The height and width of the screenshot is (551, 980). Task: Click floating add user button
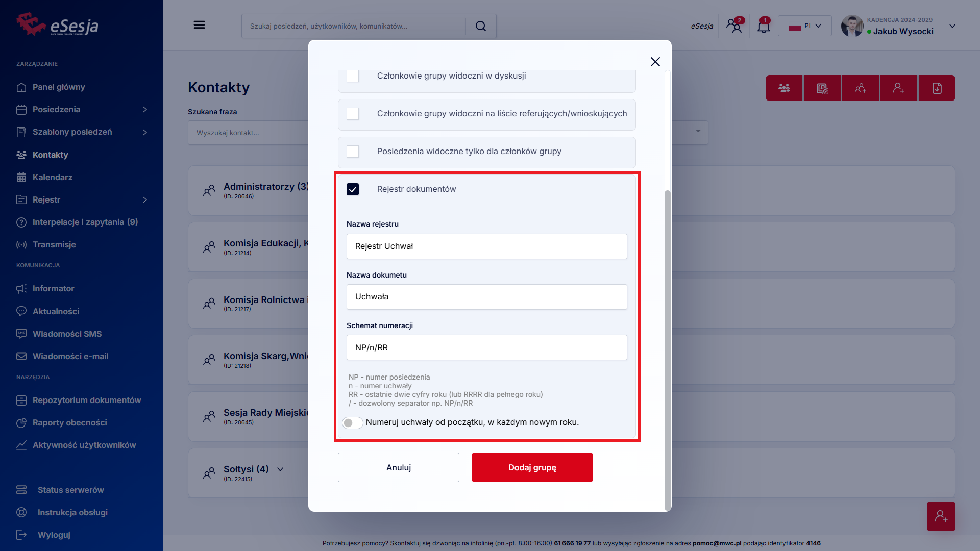click(x=941, y=516)
